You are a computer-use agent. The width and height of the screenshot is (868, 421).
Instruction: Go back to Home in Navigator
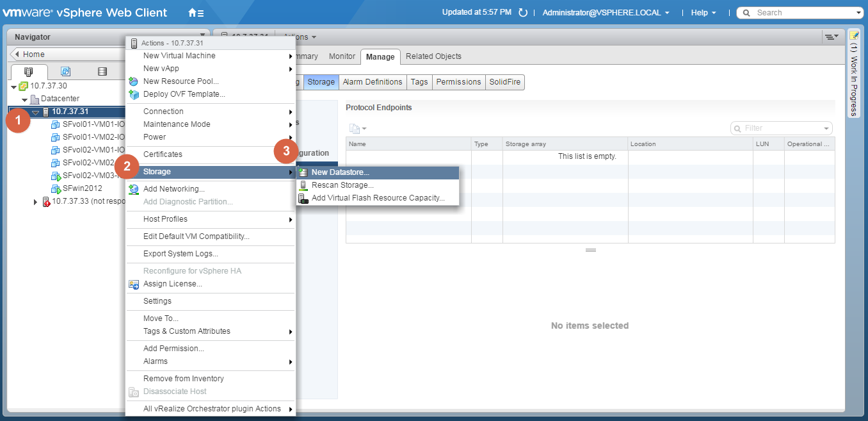pyautogui.click(x=35, y=54)
